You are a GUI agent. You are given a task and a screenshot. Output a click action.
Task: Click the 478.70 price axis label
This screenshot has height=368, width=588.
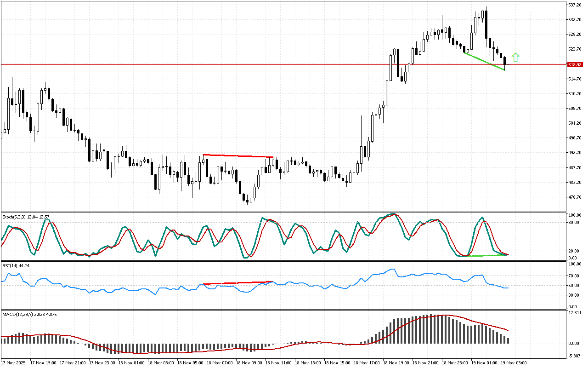click(575, 197)
